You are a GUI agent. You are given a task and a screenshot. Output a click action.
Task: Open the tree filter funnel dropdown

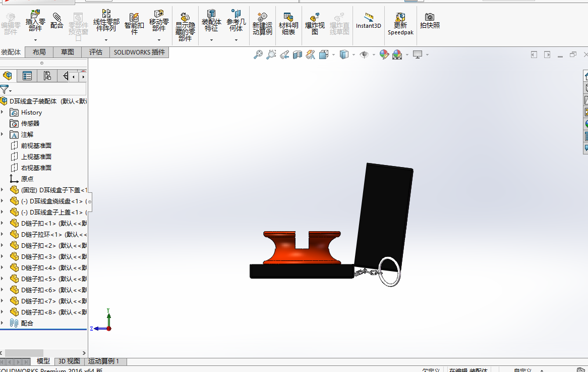click(x=6, y=90)
